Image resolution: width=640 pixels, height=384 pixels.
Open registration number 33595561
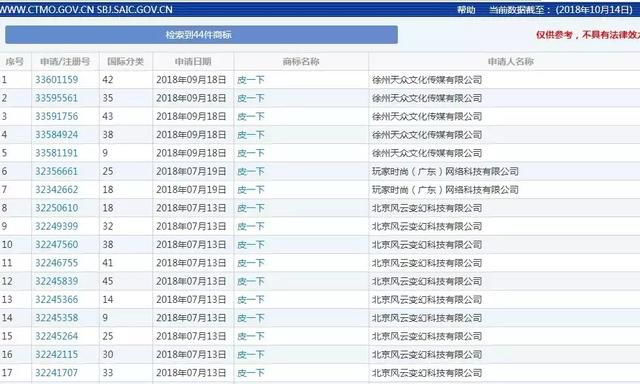tap(56, 98)
